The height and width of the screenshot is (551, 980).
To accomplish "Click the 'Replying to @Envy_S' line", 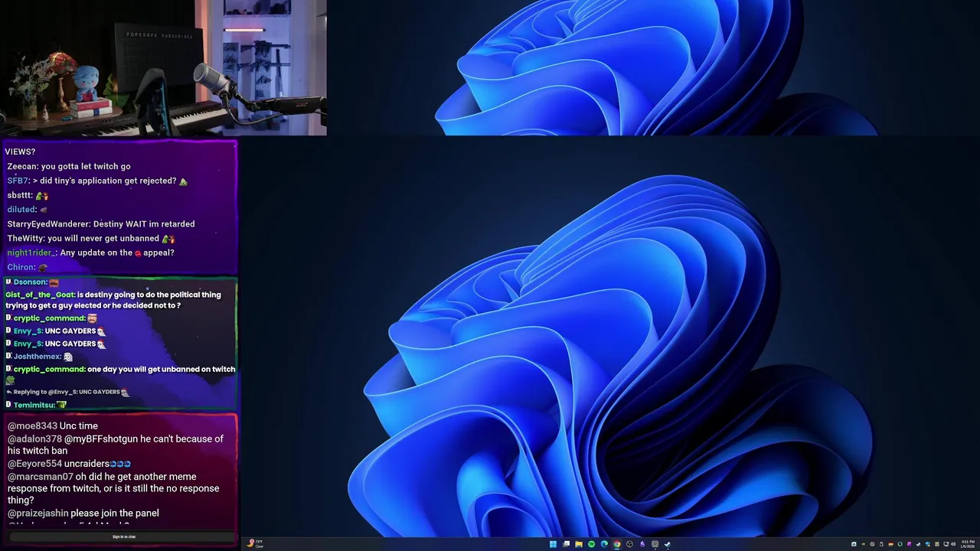I will (x=67, y=392).
